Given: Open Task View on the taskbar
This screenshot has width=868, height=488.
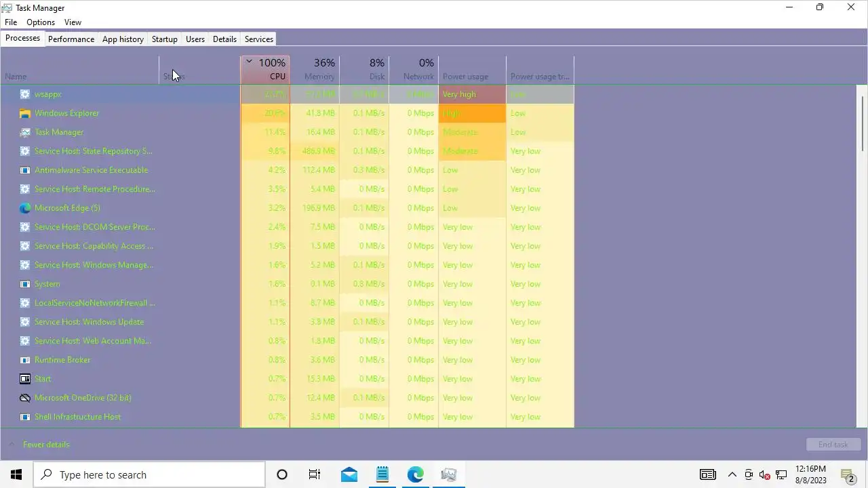Looking at the screenshot, I should point(315,474).
